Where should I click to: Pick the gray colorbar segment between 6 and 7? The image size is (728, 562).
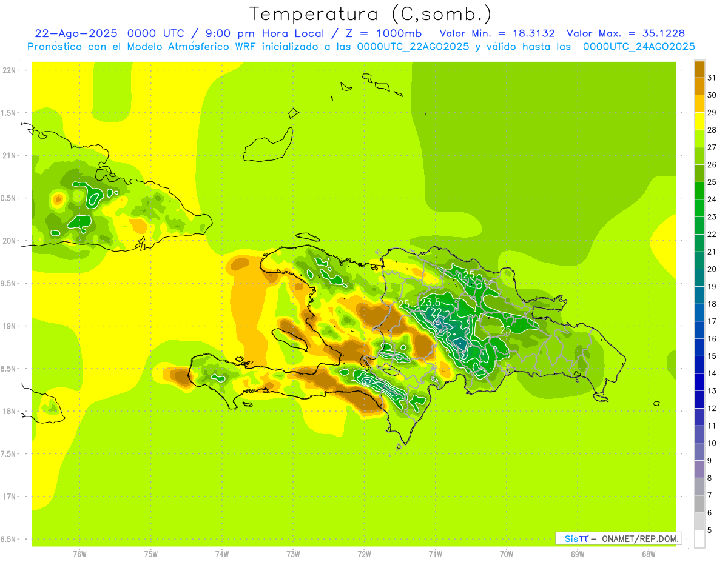(699, 504)
